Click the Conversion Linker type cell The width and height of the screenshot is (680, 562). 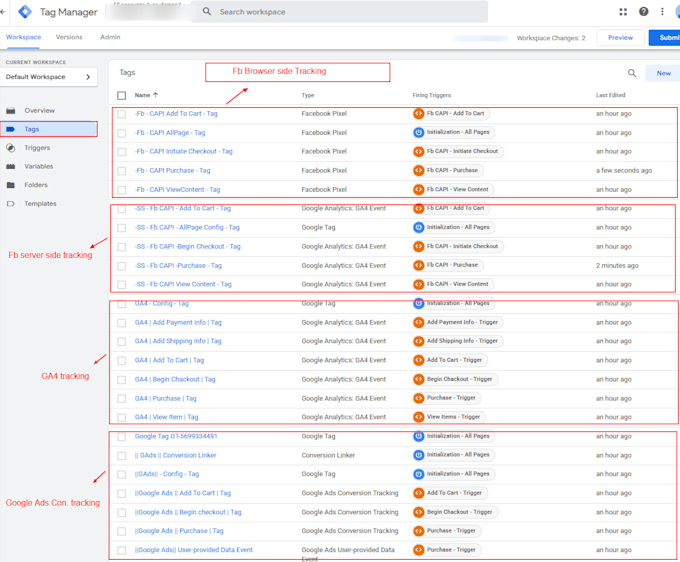[x=328, y=455]
